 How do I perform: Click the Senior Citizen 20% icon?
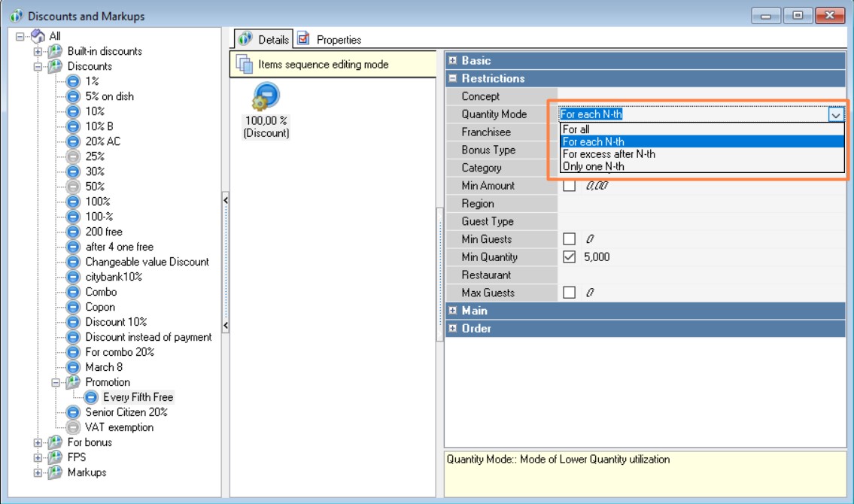[72, 412]
